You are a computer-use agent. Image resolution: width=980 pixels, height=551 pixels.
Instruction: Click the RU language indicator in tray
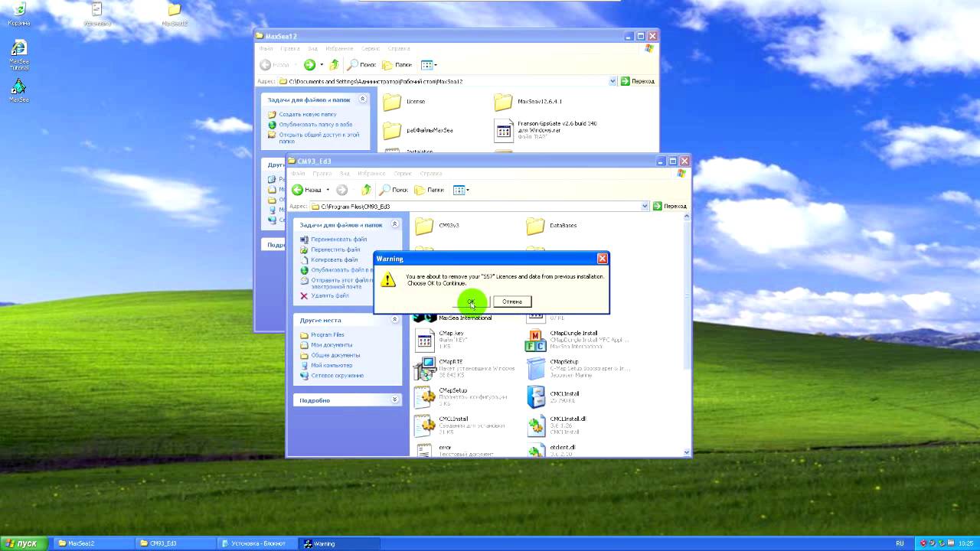click(900, 543)
